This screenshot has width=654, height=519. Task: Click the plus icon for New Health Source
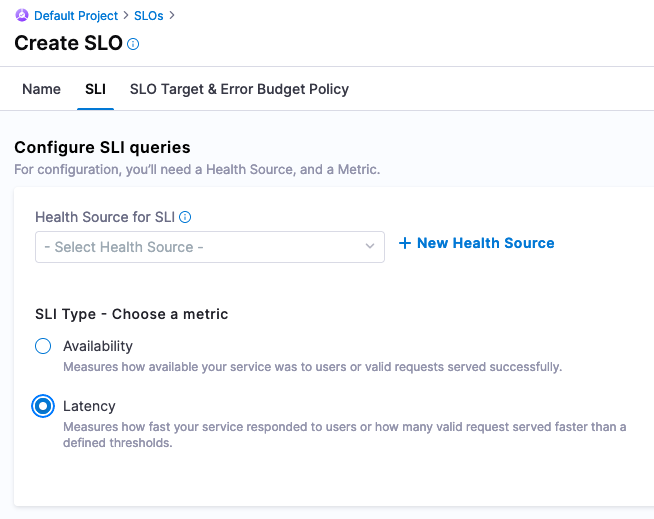point(405,243)
